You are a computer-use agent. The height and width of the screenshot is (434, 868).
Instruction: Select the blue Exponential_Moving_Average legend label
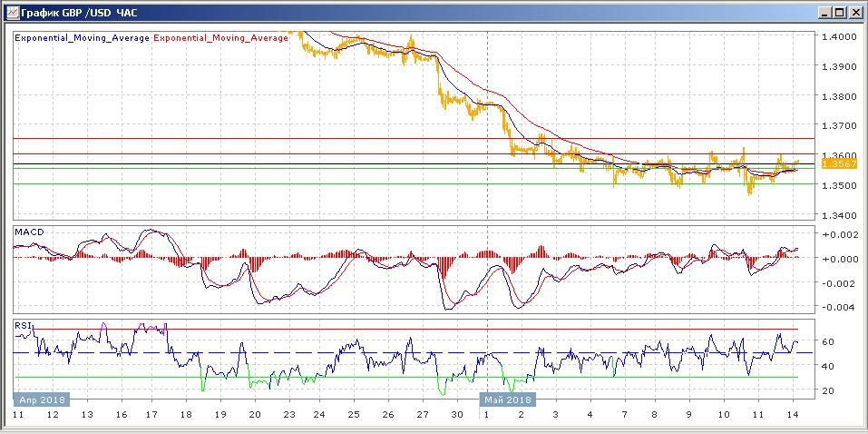[82, 38]
